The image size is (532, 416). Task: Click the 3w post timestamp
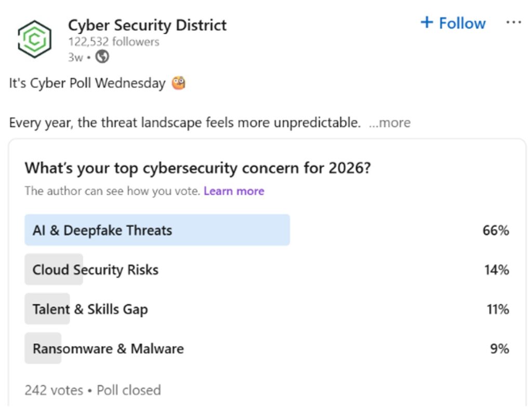click(75, 57)
